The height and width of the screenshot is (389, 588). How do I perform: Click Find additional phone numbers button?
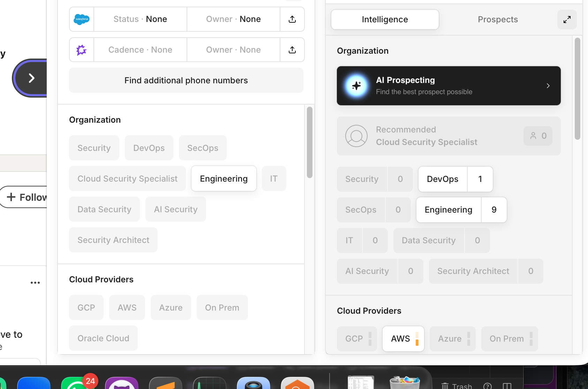coord(186,81)
